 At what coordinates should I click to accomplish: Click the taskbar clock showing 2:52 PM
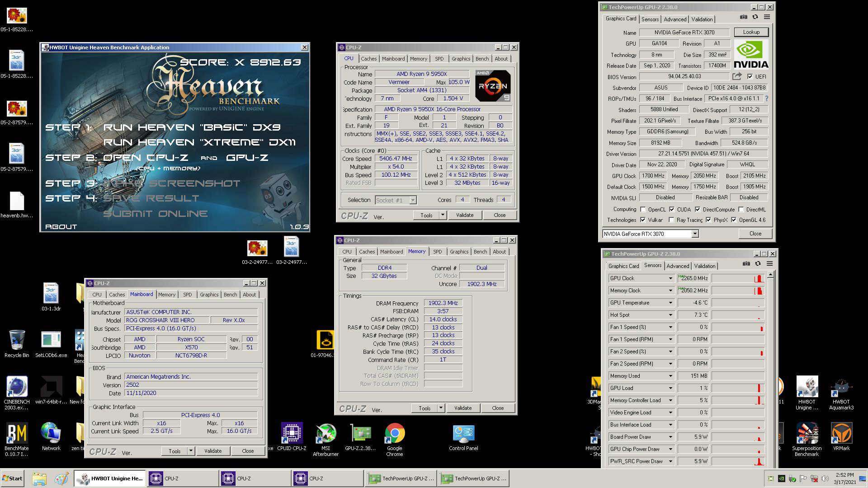coord(844,475)
